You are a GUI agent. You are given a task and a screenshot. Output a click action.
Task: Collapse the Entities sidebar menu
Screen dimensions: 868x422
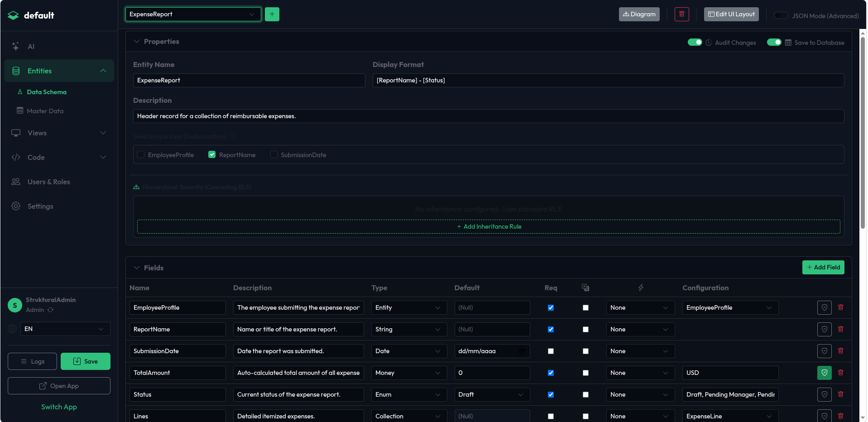tap(59, 71)
